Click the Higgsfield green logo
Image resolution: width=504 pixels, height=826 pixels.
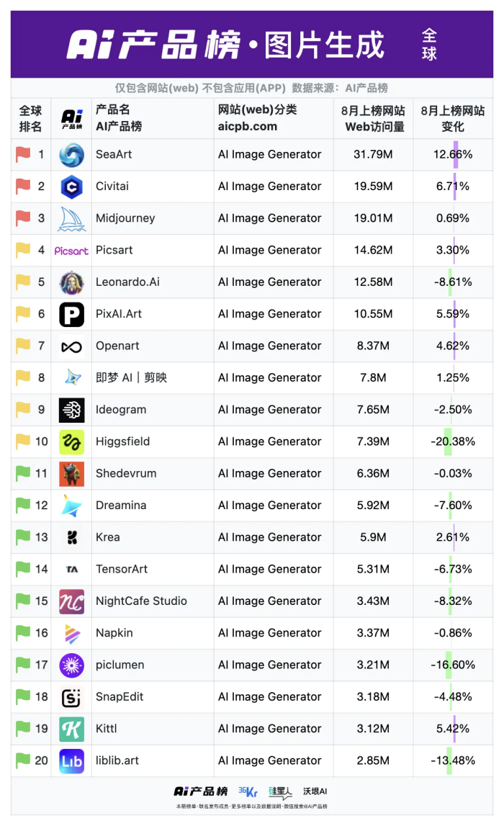tap(71, 441)
